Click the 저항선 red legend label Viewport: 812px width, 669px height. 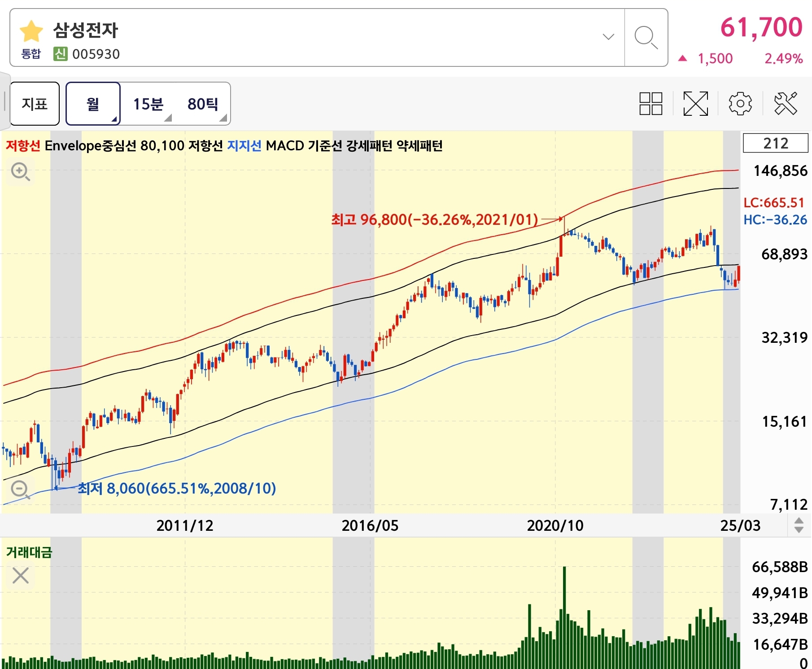coord(23,145)
